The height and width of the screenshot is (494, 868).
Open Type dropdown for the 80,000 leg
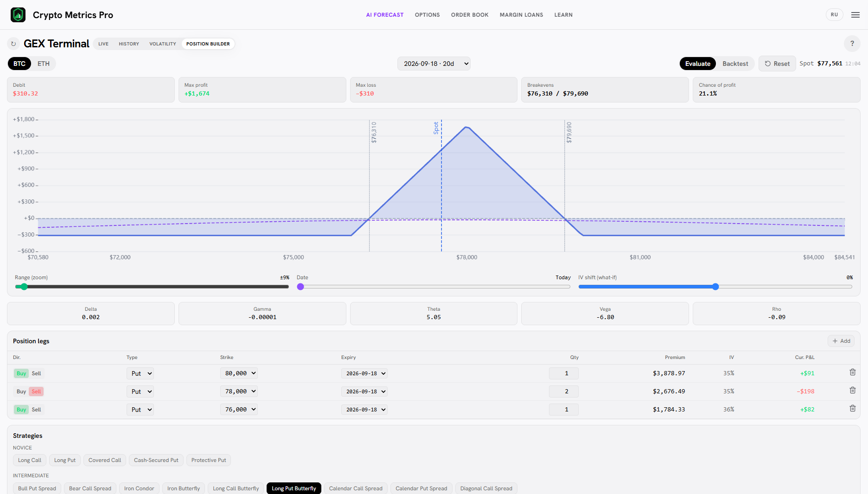[140, 373]
